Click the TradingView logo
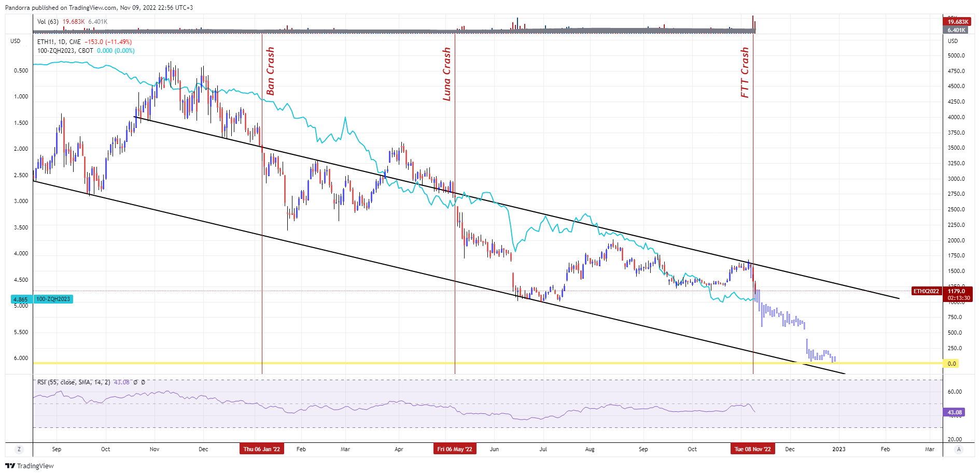This screenshot has height=475, width=980. 30,466
